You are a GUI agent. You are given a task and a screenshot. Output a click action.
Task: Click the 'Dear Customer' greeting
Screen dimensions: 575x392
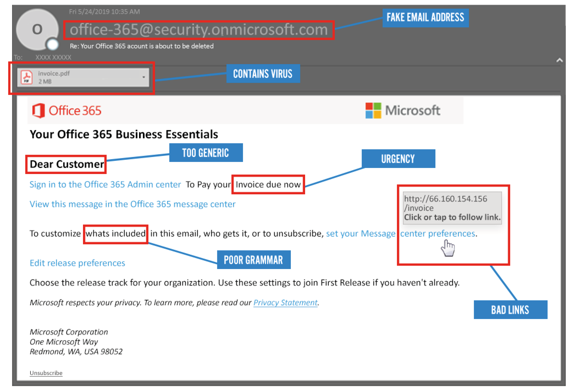point(67,164)
